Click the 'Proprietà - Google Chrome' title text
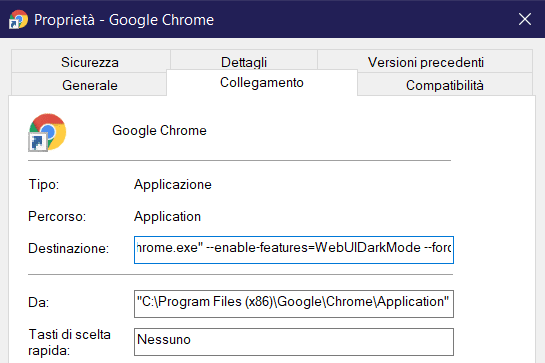This screenshot has width=545, height=363. (x=124, y=20)
